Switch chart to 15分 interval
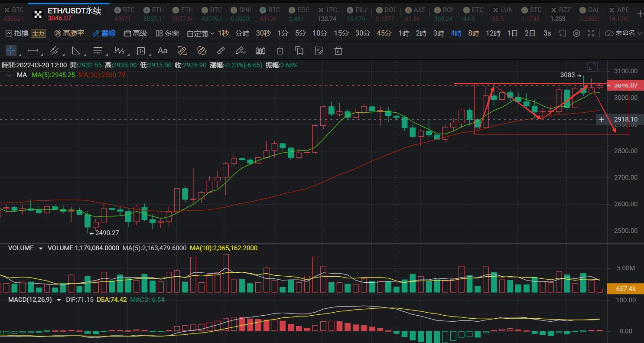This screenshot has height=343, width=644. [x=341, y=33]
